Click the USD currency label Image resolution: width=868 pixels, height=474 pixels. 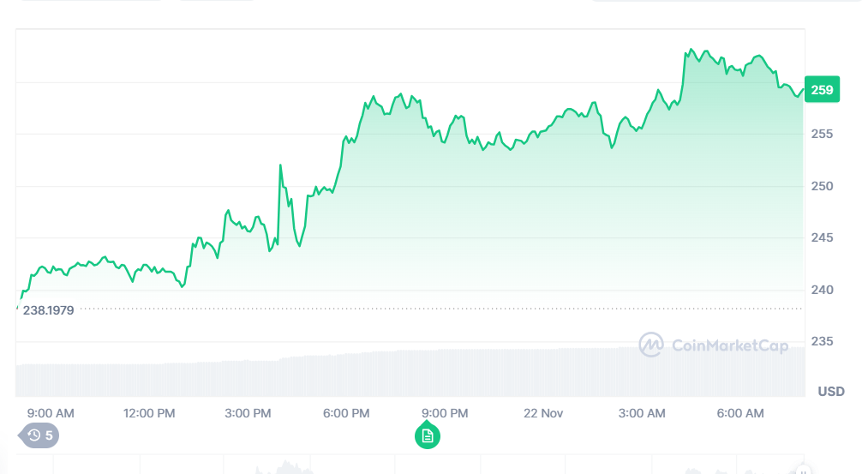click(x=830, y=392)
